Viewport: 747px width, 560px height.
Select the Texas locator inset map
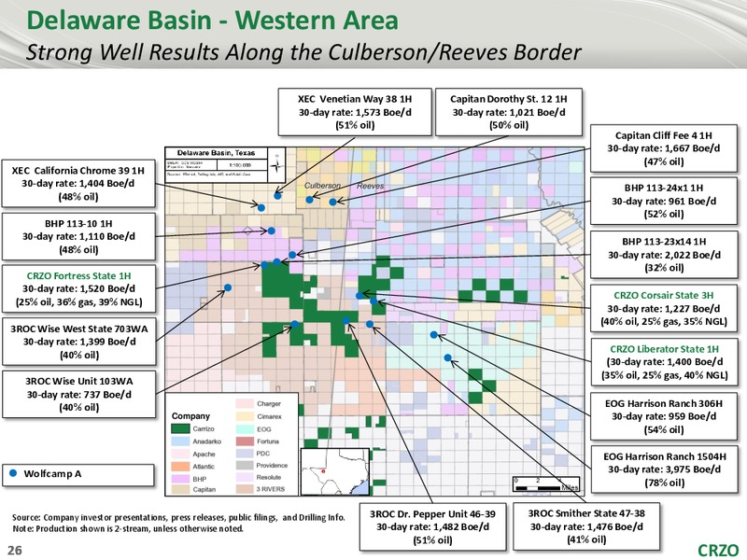pyautogui.click(x=335, y=471)
